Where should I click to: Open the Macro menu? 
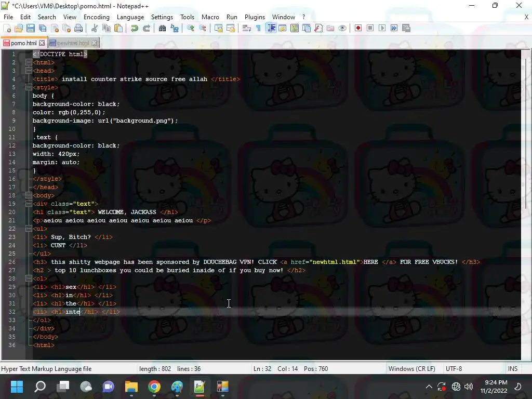coord(210,17)
